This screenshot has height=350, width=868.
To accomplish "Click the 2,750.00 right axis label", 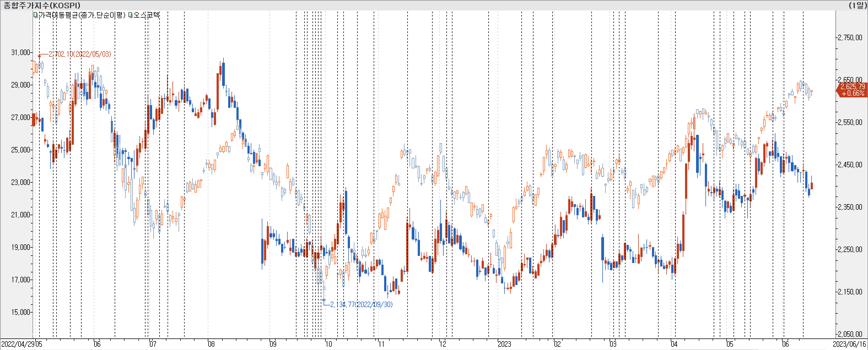I will [x=850, y=38].
